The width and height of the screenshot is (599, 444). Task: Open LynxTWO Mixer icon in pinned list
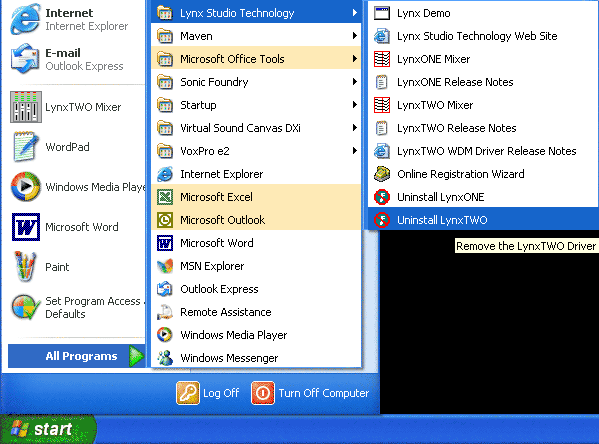[26, 107]
